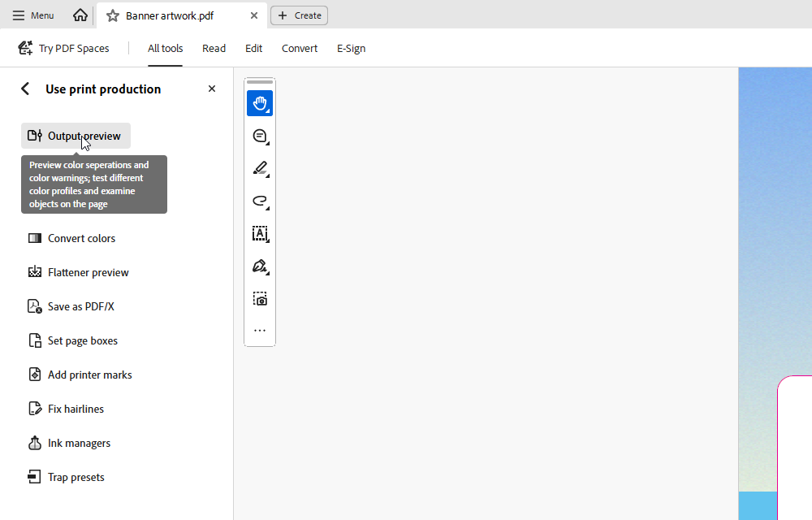Viewport: 812px width, 520px height.
Task: Click the Output preview icon
Action: point(35,136)
